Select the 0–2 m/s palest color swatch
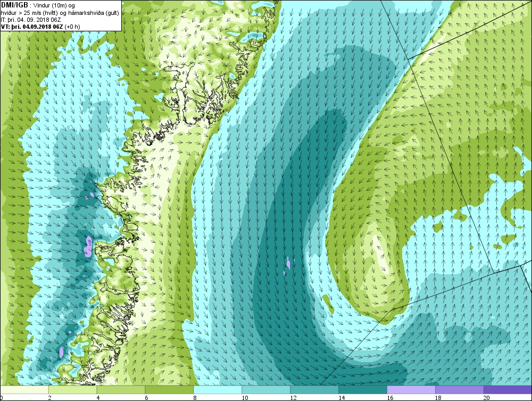This screenshot has width=532, height=401. [x=24, y=389]
